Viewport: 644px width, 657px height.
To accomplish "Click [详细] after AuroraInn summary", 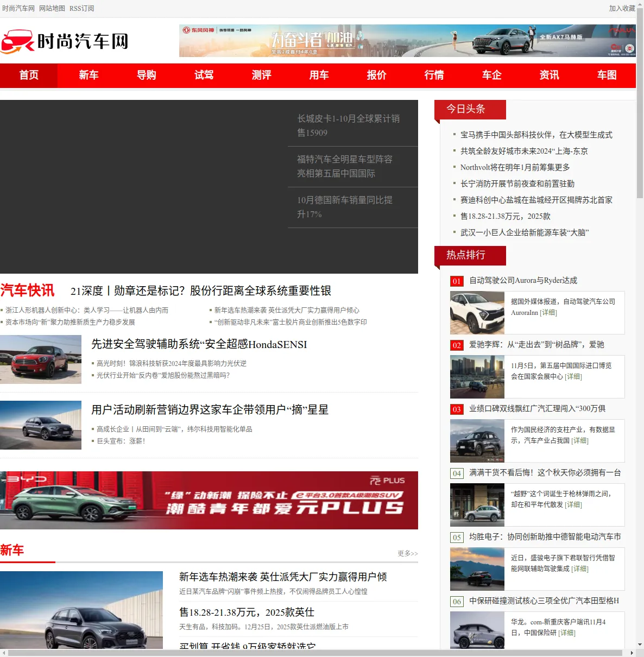I will pos(548,313).
